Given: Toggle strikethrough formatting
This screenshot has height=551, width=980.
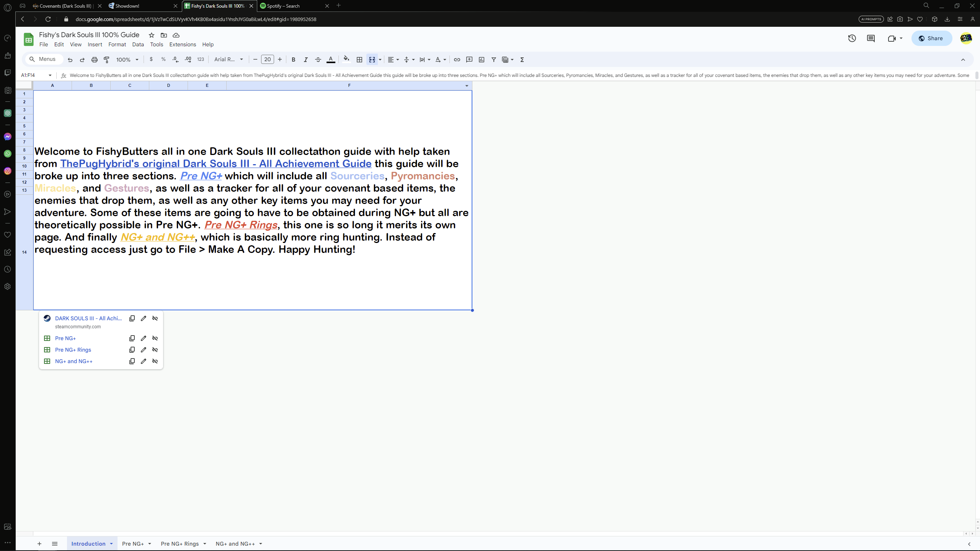Looking at the screenshot, I should pos(318,60).
